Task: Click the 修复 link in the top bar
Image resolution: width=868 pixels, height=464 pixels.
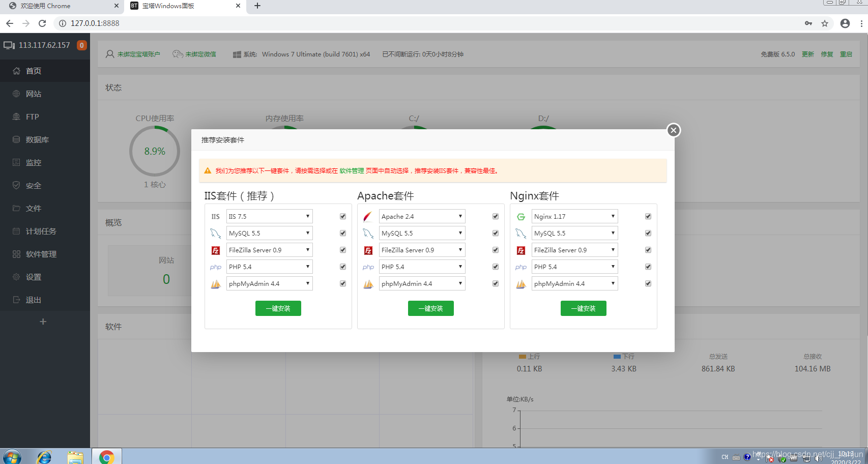Action: (x=827, y=54)
